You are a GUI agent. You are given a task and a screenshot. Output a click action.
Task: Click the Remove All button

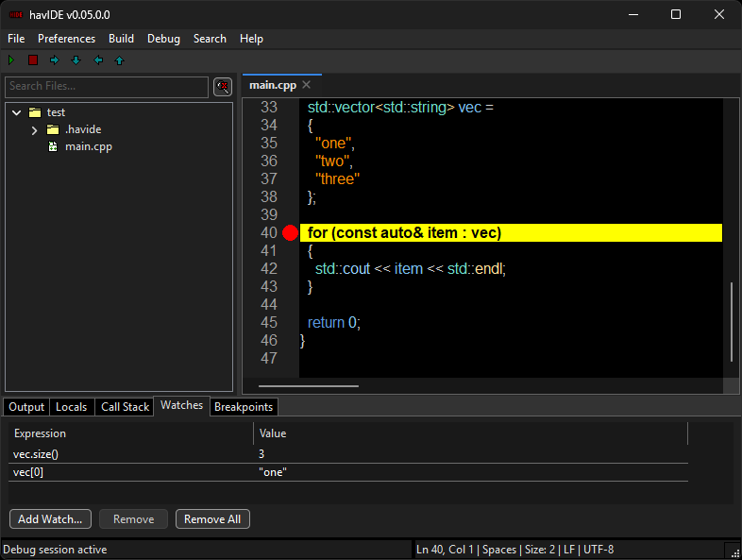pyautogui.click(x=211, y=519)
